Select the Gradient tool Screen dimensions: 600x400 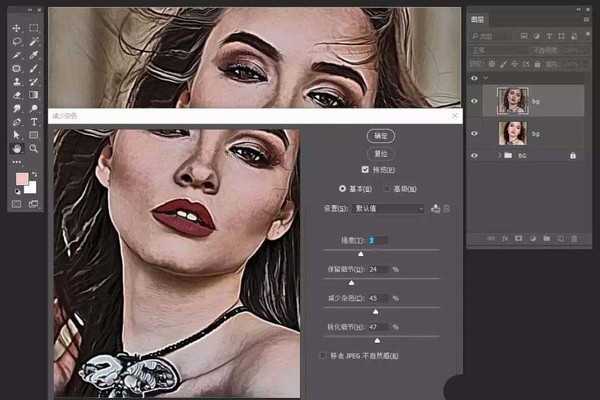tap(34, 95)
